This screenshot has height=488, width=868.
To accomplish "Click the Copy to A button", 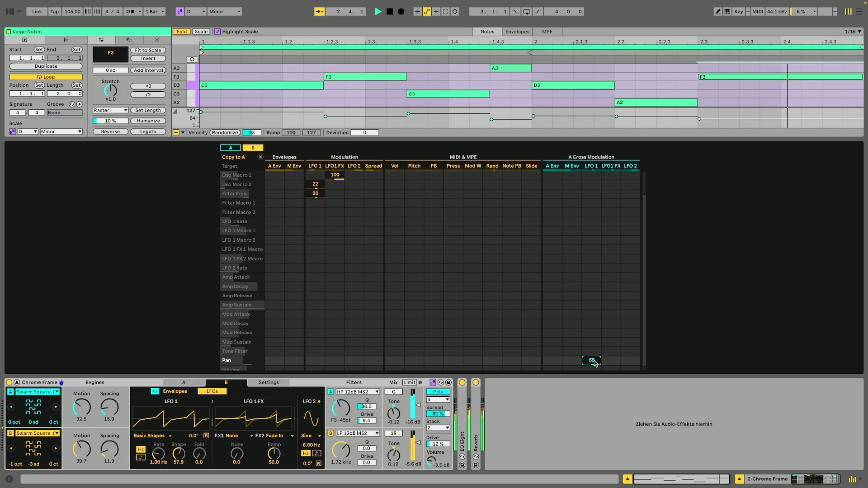I will [x=234, y=157].
